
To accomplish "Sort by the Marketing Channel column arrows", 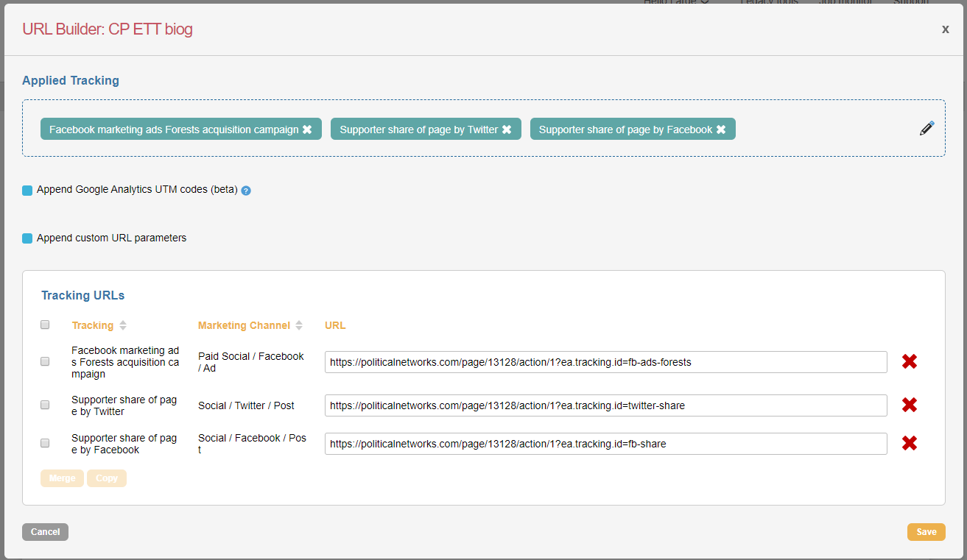I will pyautogui.click(x=299, y=325).
